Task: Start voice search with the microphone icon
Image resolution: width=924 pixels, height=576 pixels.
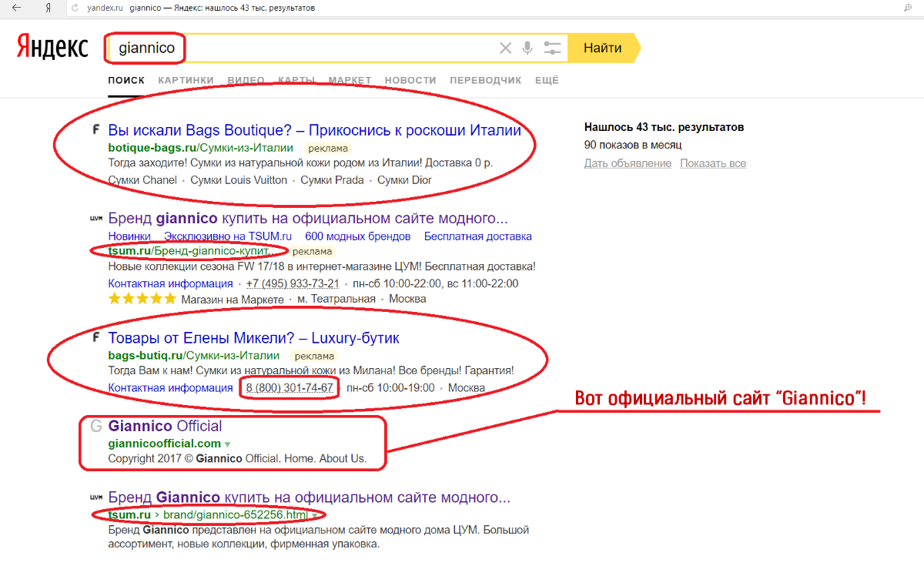Action: tap(527, 48)
